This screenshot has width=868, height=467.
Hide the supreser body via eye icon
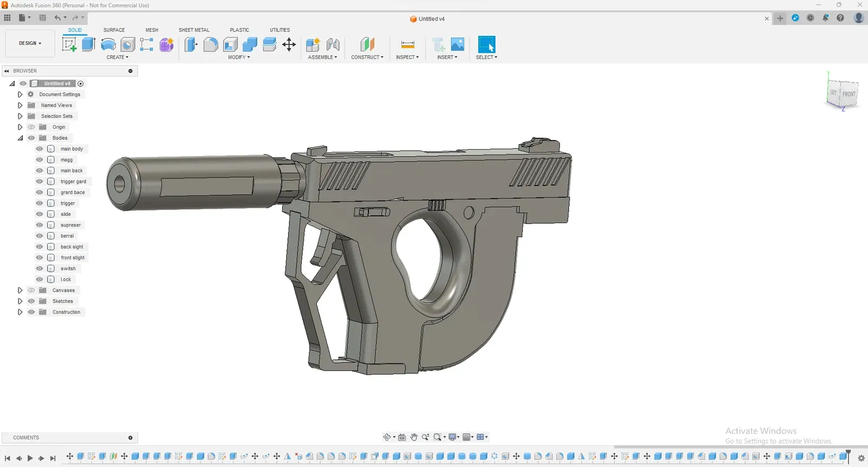coord(40,225)
